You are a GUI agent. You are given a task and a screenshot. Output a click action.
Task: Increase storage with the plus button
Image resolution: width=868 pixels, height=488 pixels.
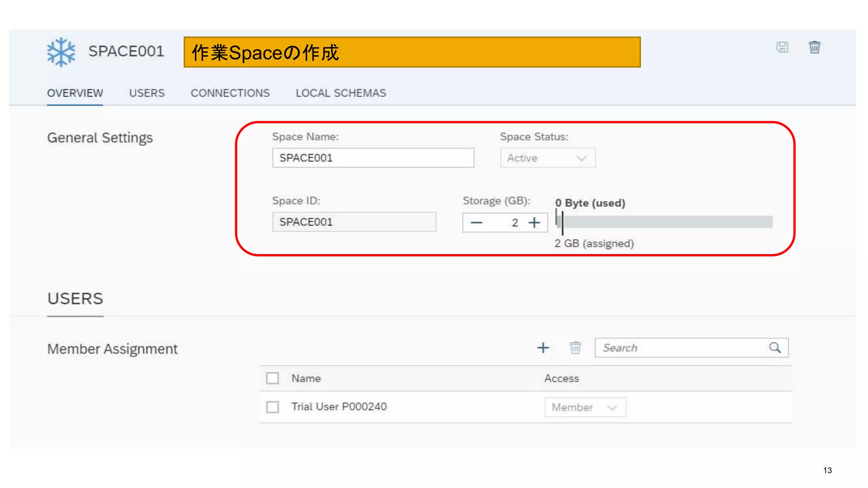tap(534, 222)
